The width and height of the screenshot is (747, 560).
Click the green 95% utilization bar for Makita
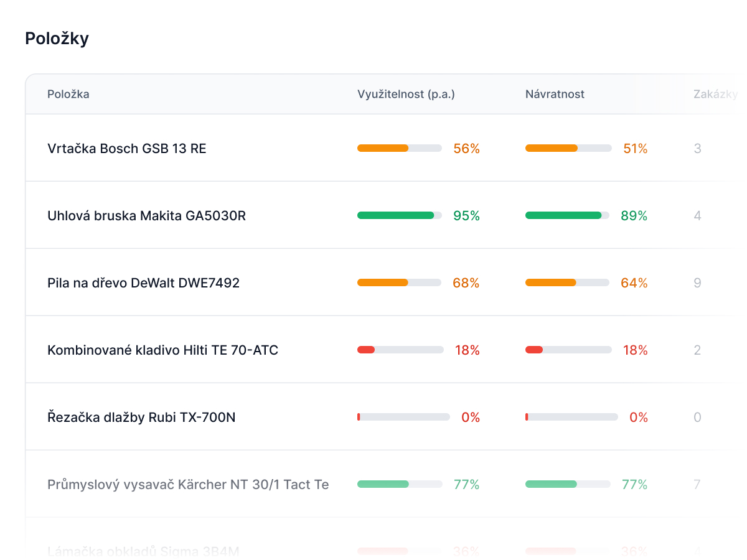(x=400, y=215)
